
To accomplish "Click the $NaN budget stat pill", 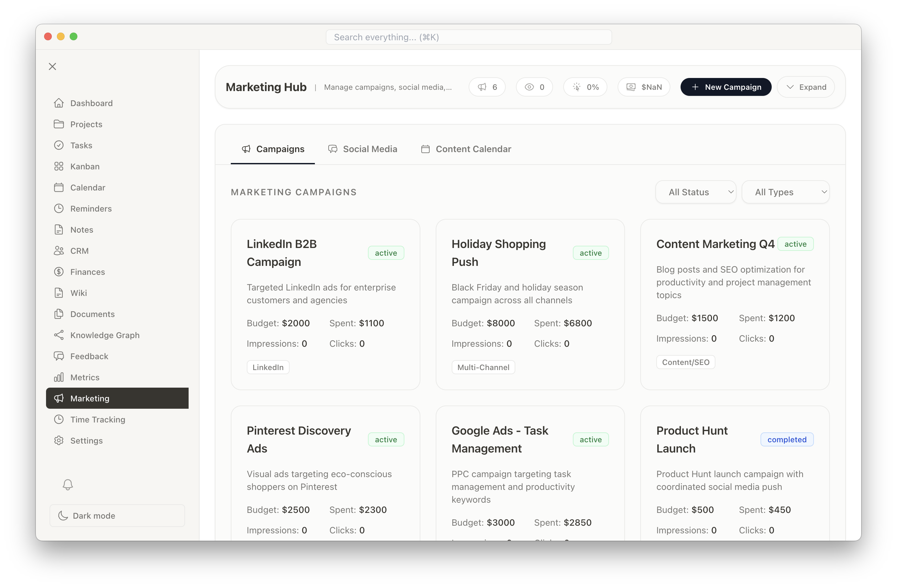I will click(x=644, y=87).
